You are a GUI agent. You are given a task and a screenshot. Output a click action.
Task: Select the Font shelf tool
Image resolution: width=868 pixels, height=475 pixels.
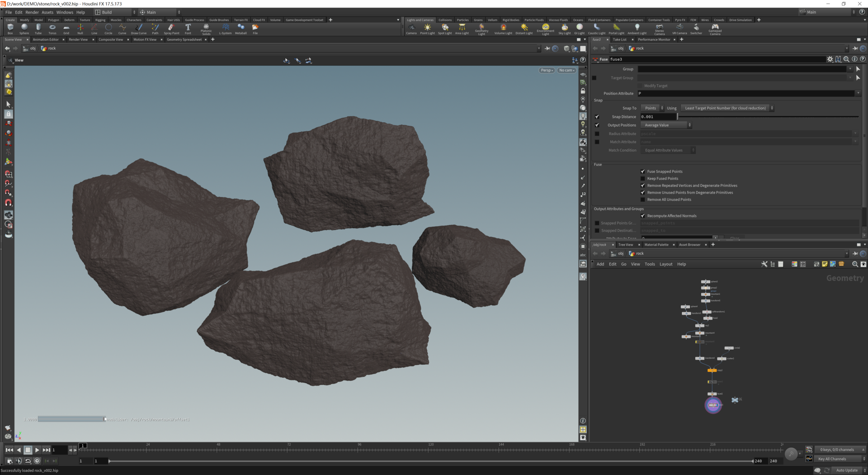(188, 28)
